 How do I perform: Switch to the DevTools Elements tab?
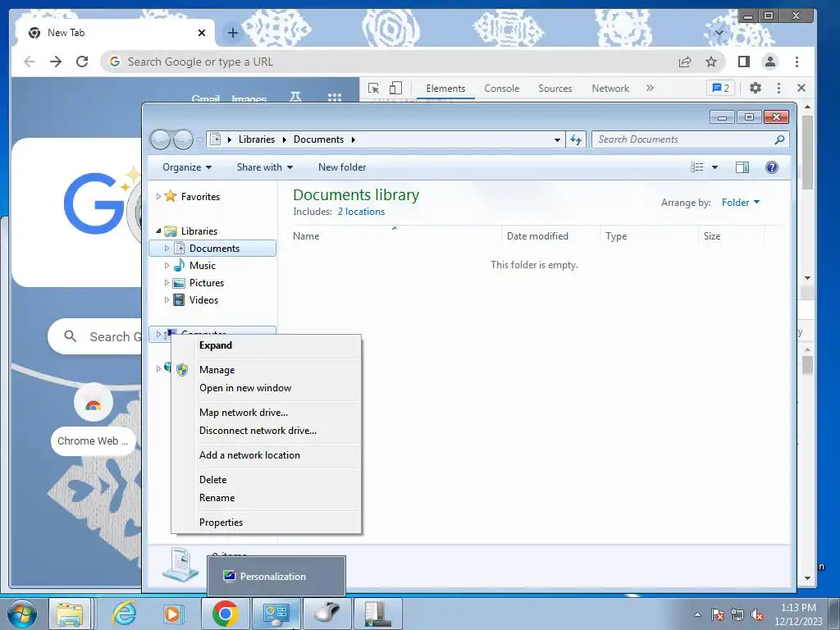coord(445,89)
